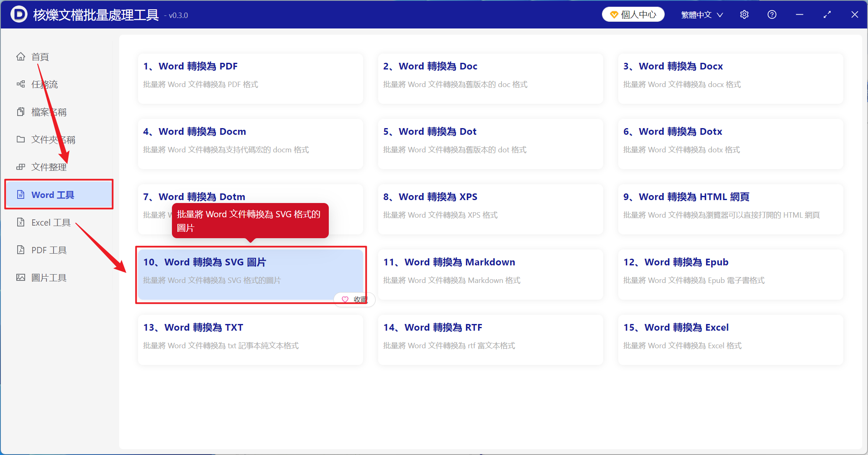Viewport: 868px width, 455px height.
Task: Open Word 轉換為 Dotx card
Action: pyautogui.click(x=731, y=144)
